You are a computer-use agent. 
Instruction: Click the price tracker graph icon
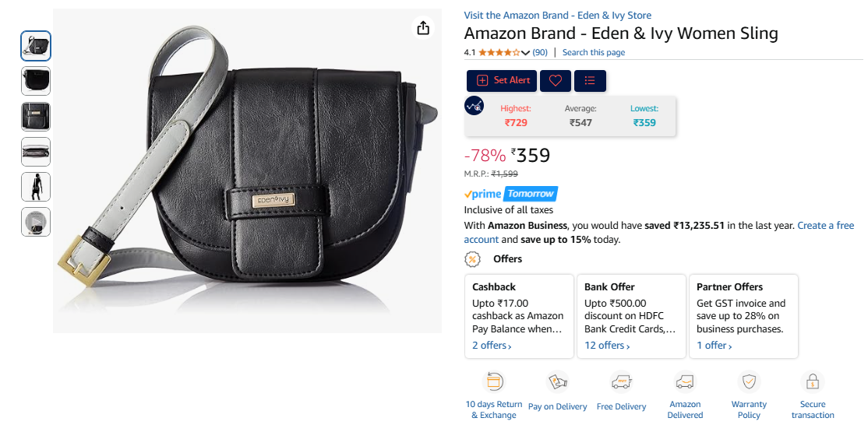point(474,106)
